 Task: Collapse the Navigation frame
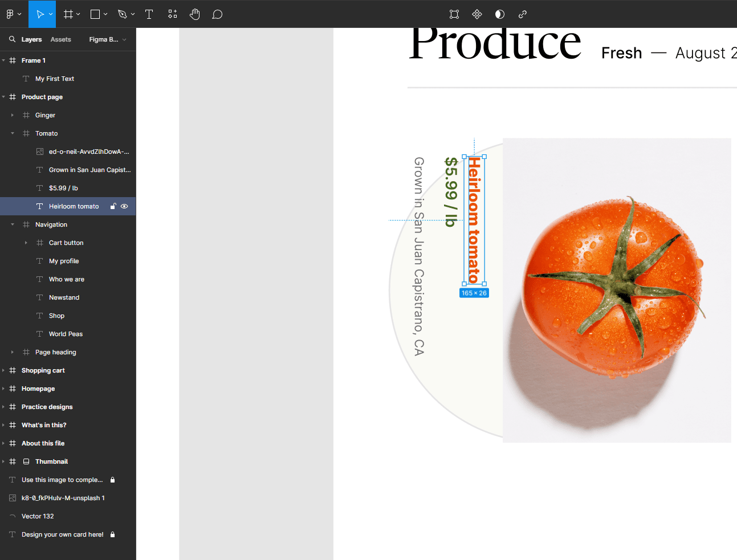tap(12, 224)
